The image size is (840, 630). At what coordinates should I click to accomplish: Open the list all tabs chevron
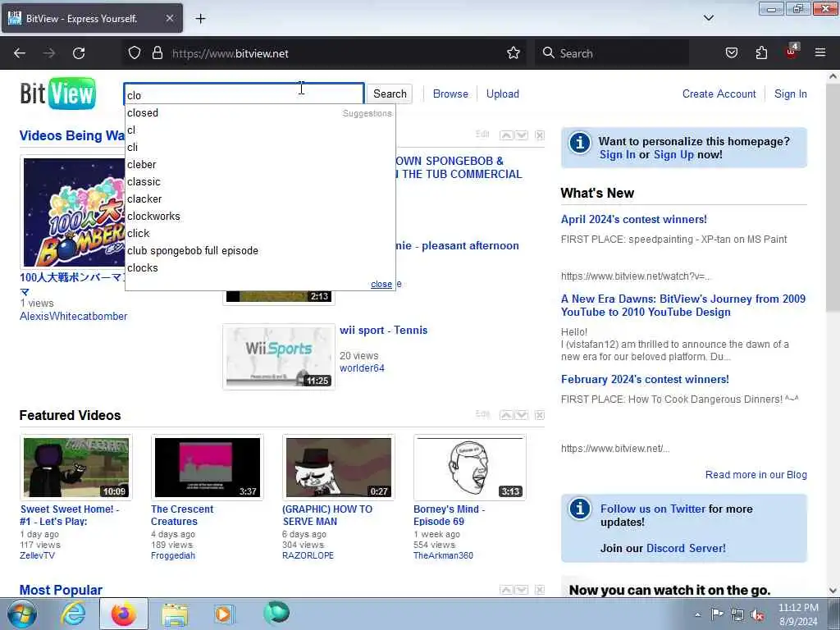pos(708,18)
